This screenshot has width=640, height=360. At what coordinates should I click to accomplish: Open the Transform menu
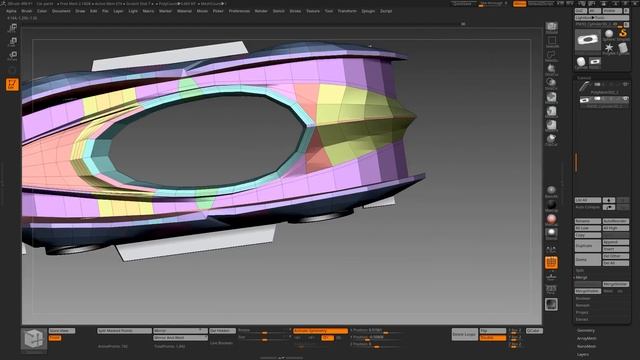(x=347, y=11)
